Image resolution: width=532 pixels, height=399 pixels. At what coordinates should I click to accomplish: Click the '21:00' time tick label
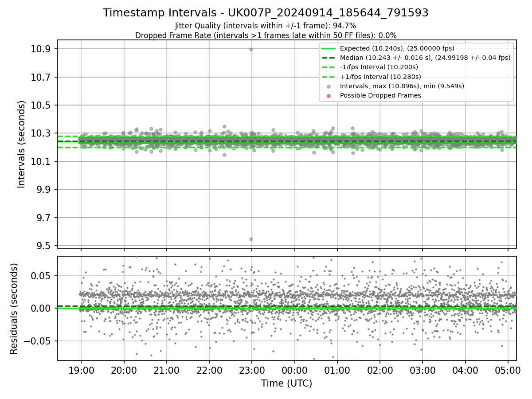(166, 370)
